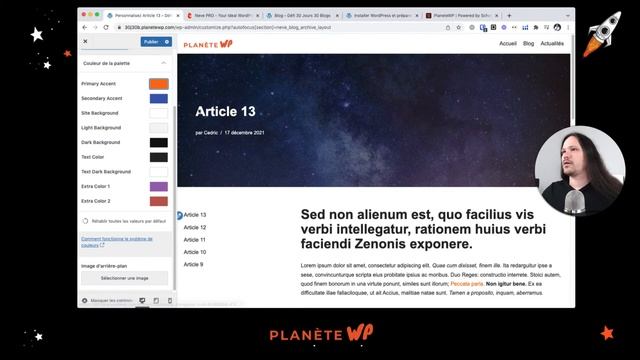Bookmark the page with the star icon
640x360 pixels.
(459, 27)
